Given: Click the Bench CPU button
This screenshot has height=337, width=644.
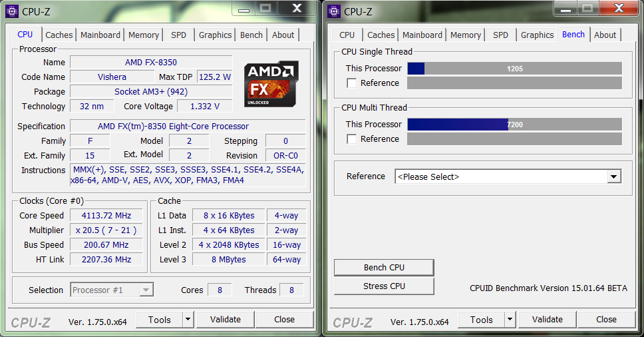Looking at the screenshot, I should click(384, 268).
